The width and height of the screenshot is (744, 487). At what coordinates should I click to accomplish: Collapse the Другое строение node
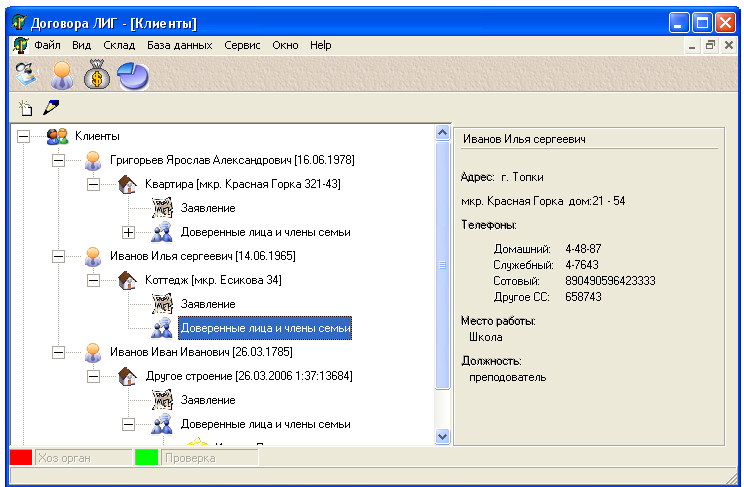tap(93, 376)
